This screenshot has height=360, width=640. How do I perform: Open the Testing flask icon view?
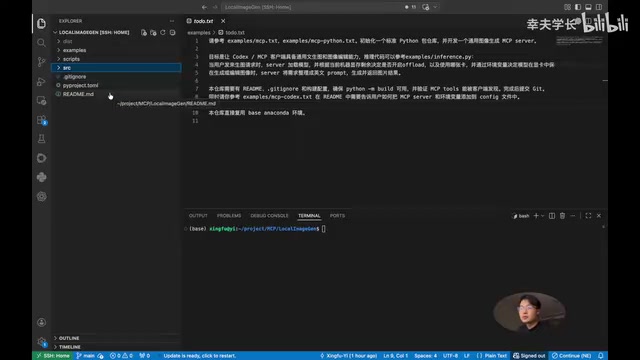[41, 139]
